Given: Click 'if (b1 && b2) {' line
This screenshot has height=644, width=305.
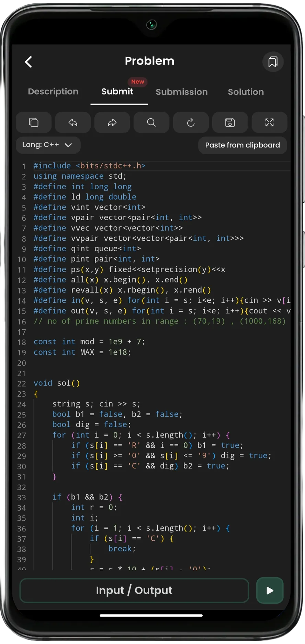Looking at the screenshot, I should point(87,497).
